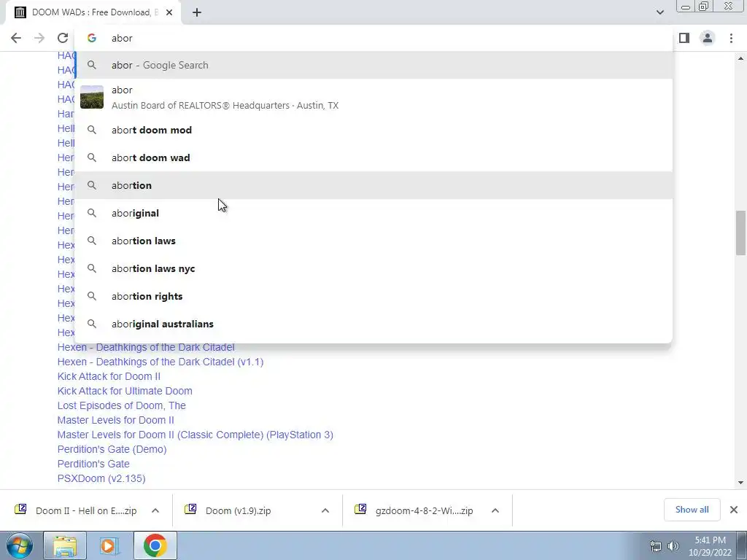Close the downloads bar
The width and height of the screenshot is (747, 560).
coord(734,510)
